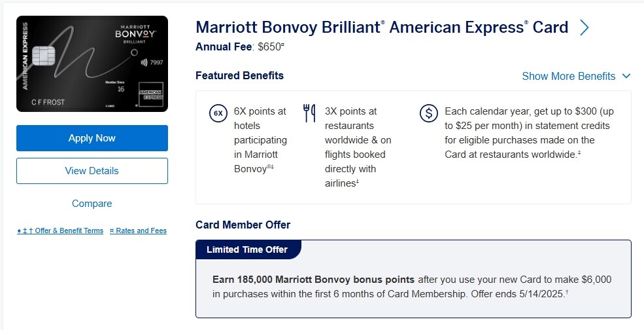This screenshot has width=644, height=330.
Task: Click the Compare link
Action: tap(92, 204)
